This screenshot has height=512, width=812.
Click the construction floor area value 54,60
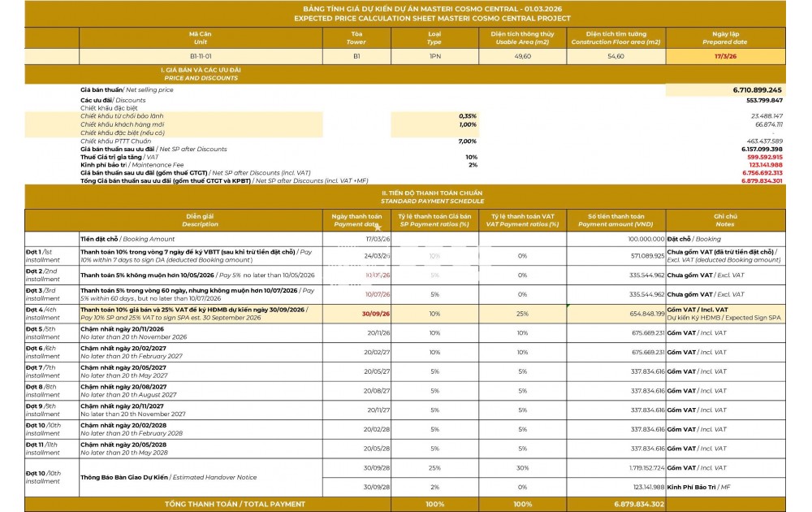tap(615, 57)
